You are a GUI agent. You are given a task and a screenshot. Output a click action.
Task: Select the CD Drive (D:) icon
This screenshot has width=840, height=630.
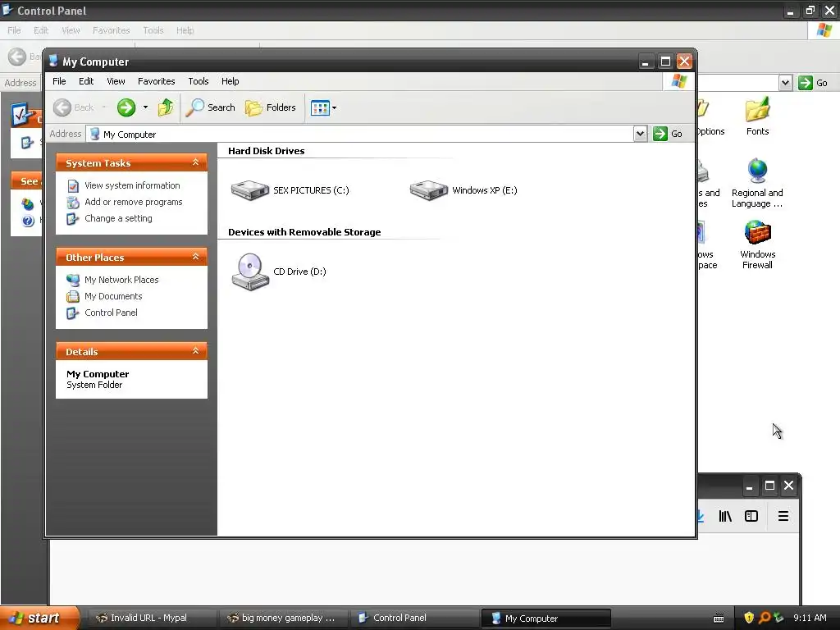pyautogui.click(x=249, y=272)
